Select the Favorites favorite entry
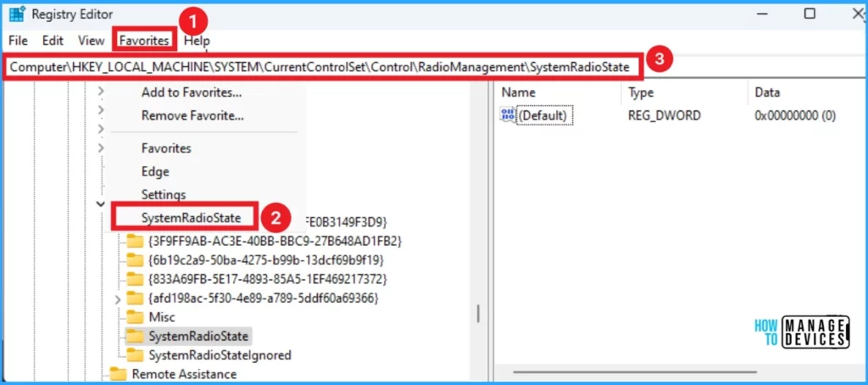The image size is (868, 385). pyautogui.click(x=166, y=148)
